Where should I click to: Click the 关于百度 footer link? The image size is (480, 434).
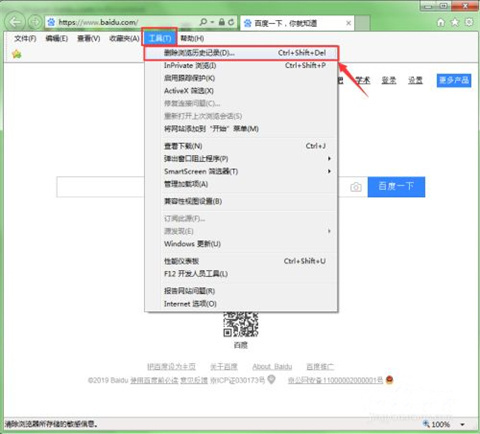pyautogui.click(x=224, y=367)
